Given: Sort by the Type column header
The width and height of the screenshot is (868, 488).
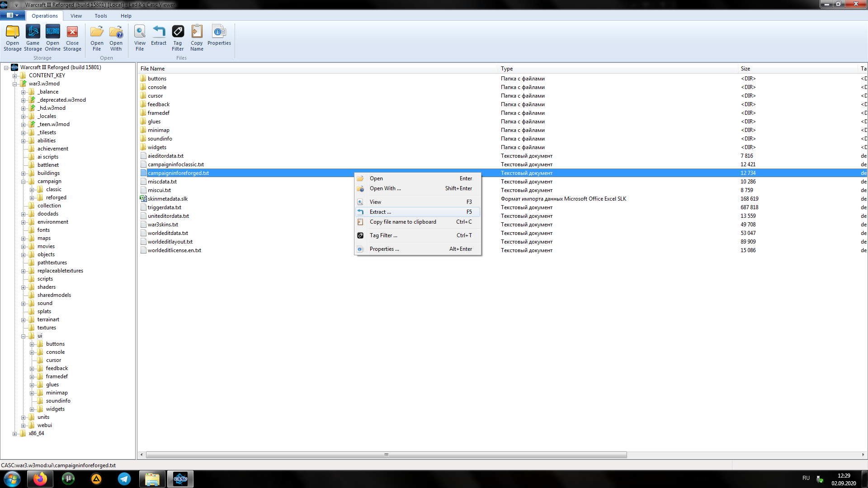Looking at the screenshot, I should pos(618,69).
